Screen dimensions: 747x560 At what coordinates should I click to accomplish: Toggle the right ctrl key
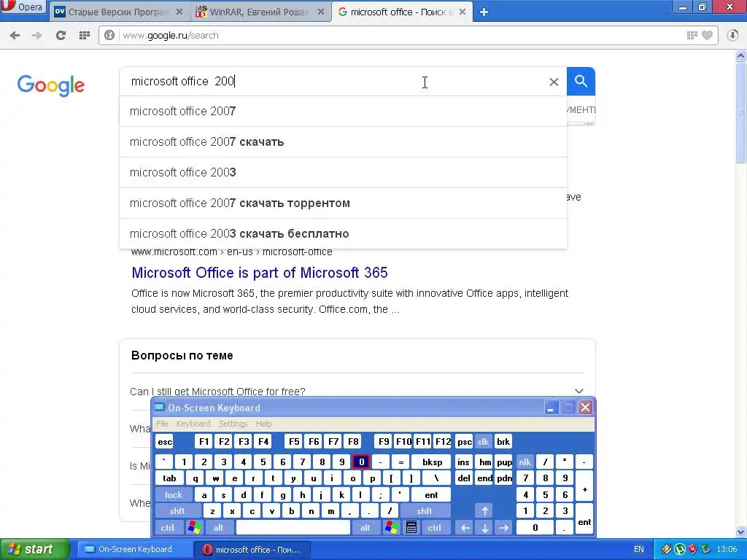[435, 528]
